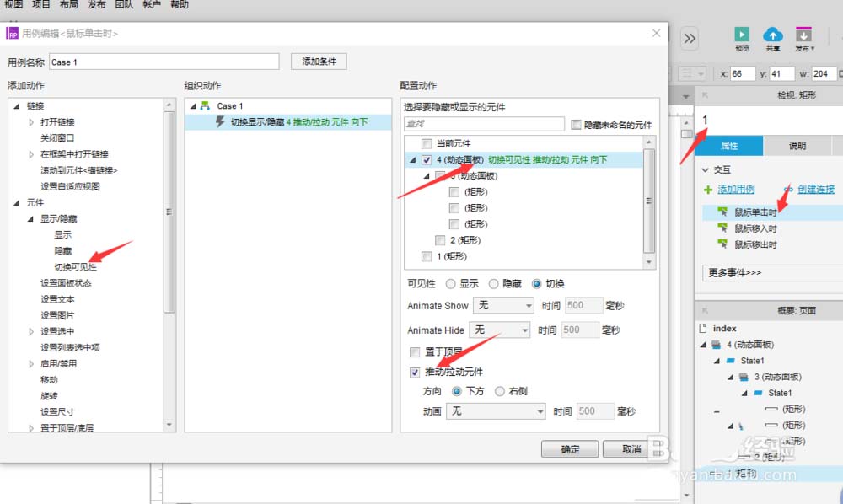This screenshot has height=504, width=843.
Task: Select 右侧 direction radio button
Action: pos(499,391)
